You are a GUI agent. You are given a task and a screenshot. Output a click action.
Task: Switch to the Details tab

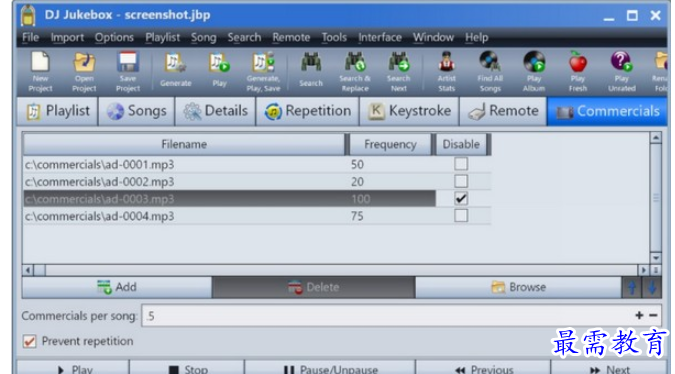click(215, 111)
